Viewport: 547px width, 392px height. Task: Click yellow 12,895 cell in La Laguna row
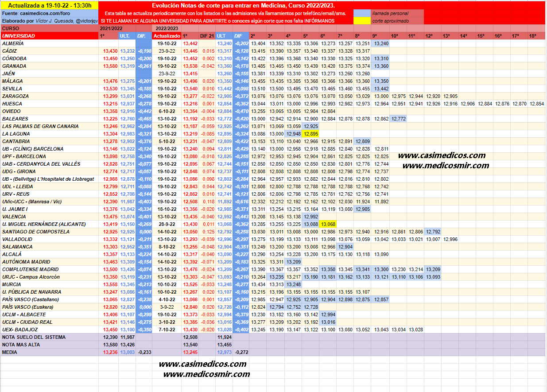click(311, 134)
